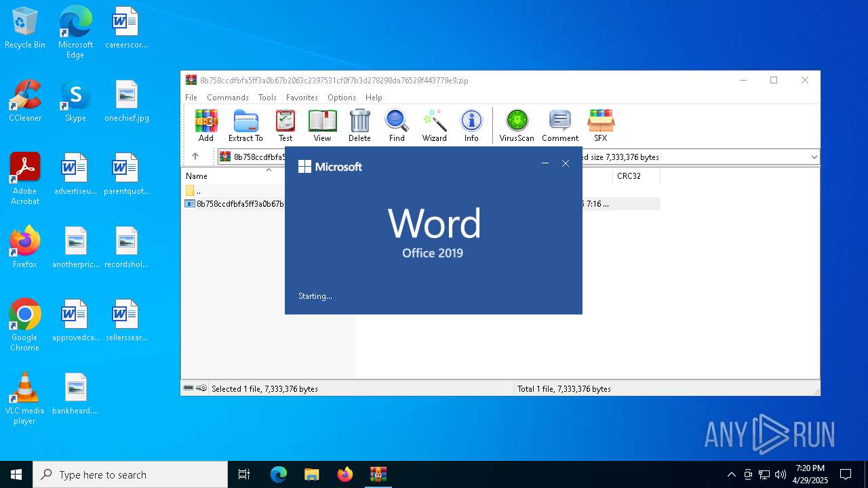The height and width of the screenshot is (488, 868).
Task: Select the approvedca Word document icon
Action: pos(75,321)
